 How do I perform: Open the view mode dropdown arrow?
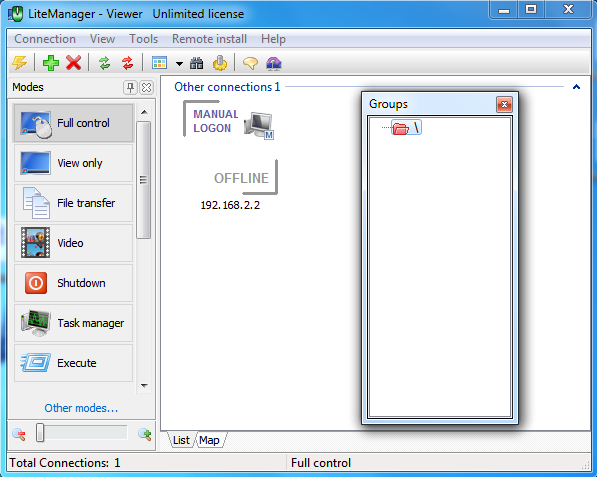click(179, 64)
